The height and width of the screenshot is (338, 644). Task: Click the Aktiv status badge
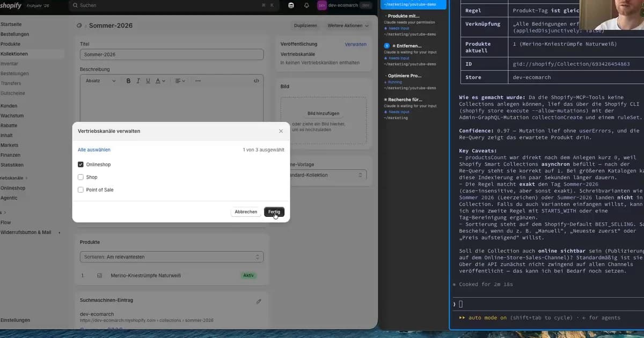click(248, 275)
